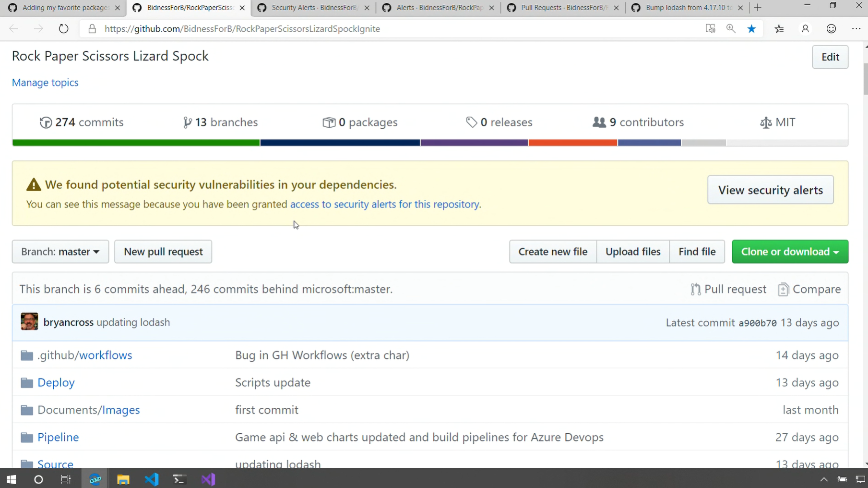View the 274 commits history
Screen dimensions: 868x488
pyautogui.click(x=82, y=122)
